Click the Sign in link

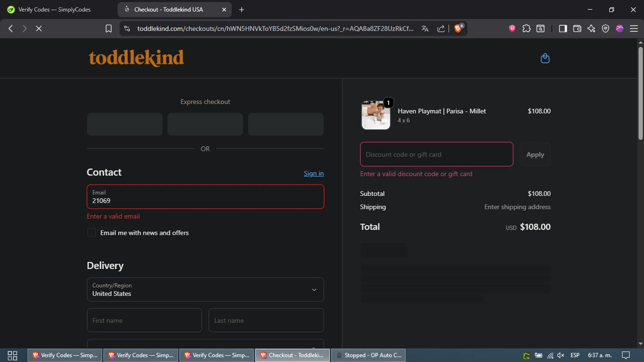tap(314, 173)
